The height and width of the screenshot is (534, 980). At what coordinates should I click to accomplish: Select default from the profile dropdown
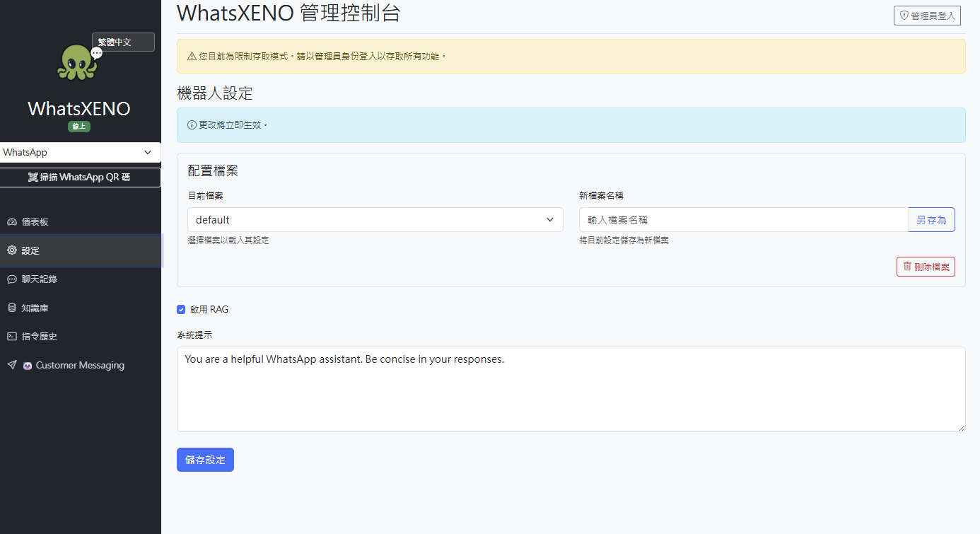375,219
